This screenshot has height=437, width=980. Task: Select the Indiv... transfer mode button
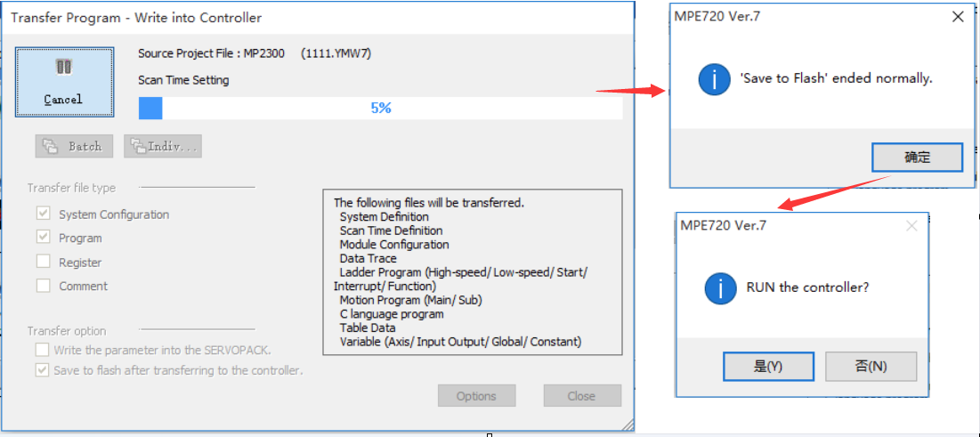pyautogui.click(x=163, y=146)
